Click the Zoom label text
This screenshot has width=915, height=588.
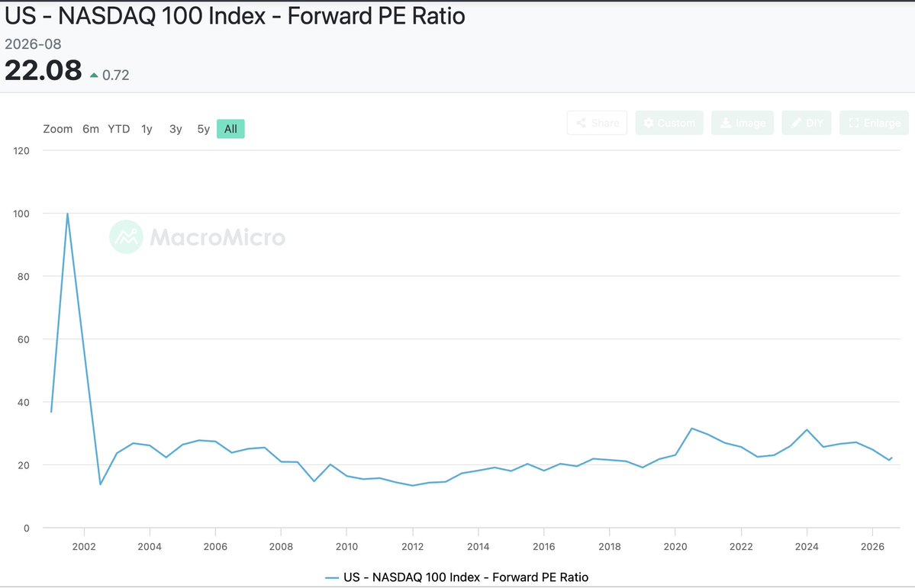tap(58, 129)
